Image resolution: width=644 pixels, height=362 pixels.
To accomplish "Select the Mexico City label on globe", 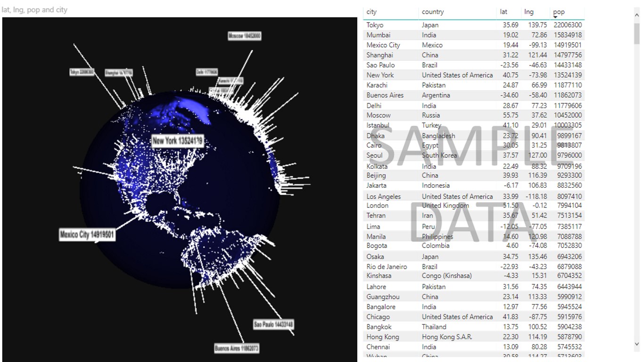I will tap(87, 234).
